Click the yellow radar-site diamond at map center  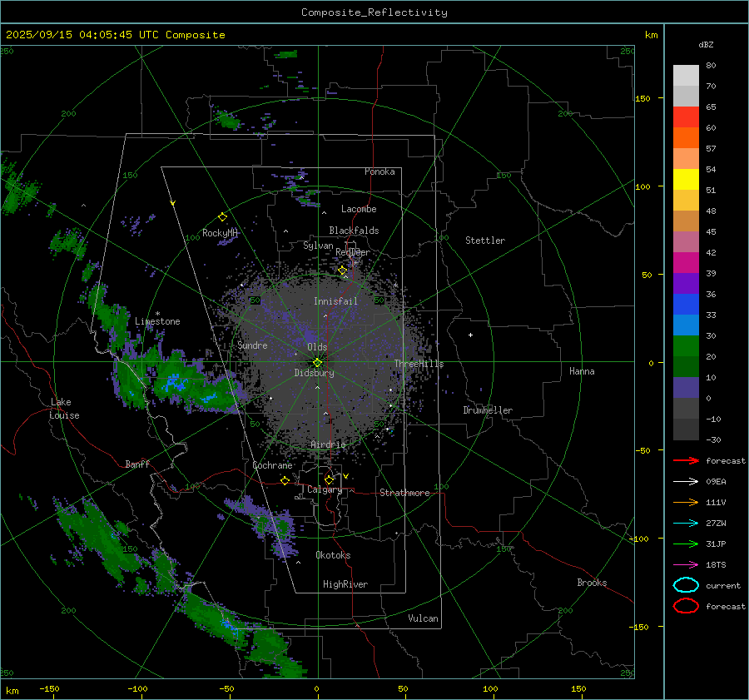317,363
